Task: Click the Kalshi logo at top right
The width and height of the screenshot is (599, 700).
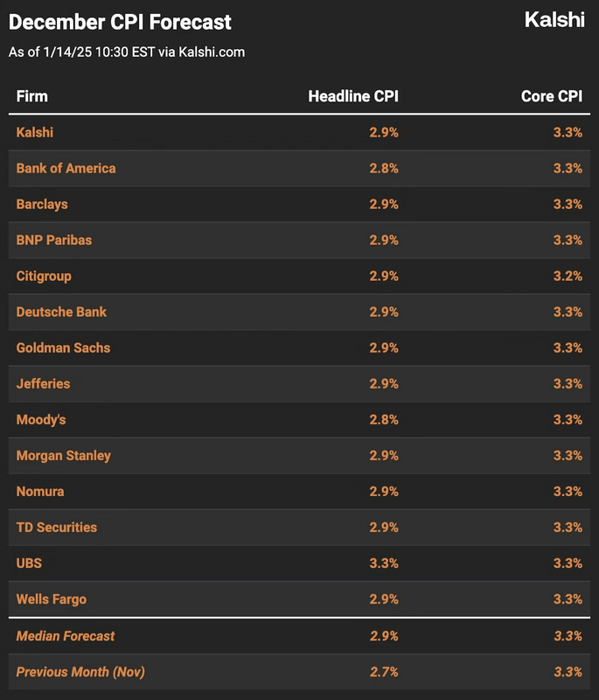Action: [554, 20]
